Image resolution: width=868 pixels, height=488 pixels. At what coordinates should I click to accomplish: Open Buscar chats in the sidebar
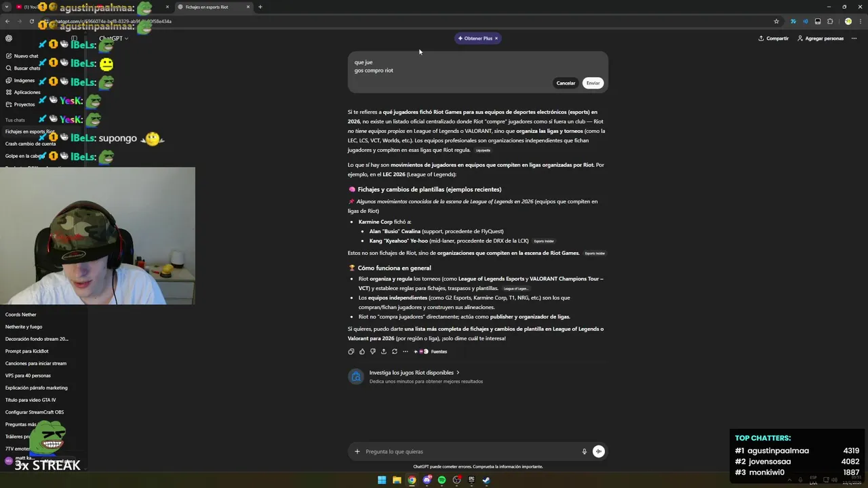pos(23,68)
